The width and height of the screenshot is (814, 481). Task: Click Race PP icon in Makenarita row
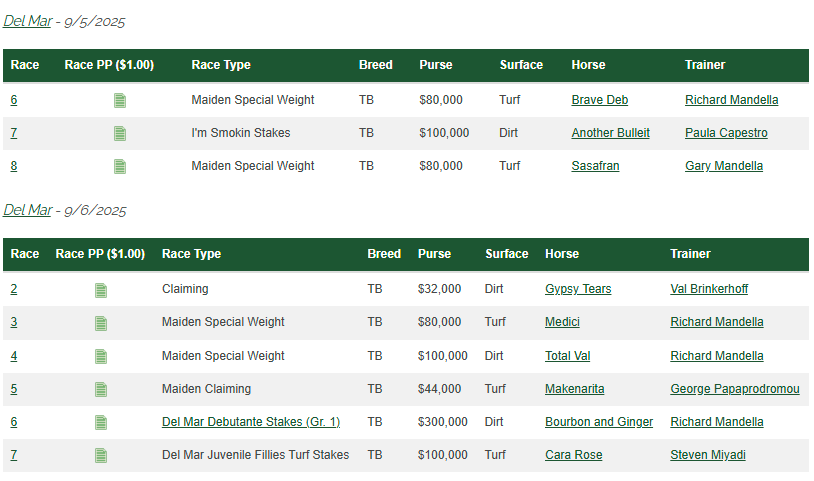(101, 389)
